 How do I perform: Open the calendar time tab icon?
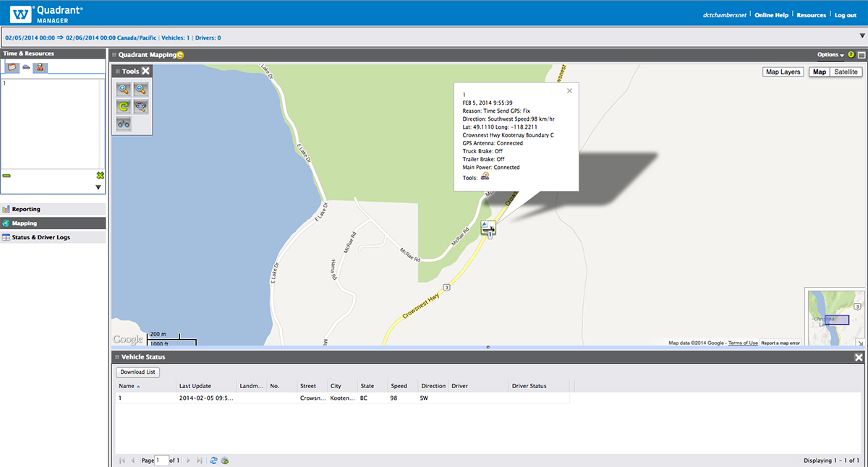click(12, 67)
